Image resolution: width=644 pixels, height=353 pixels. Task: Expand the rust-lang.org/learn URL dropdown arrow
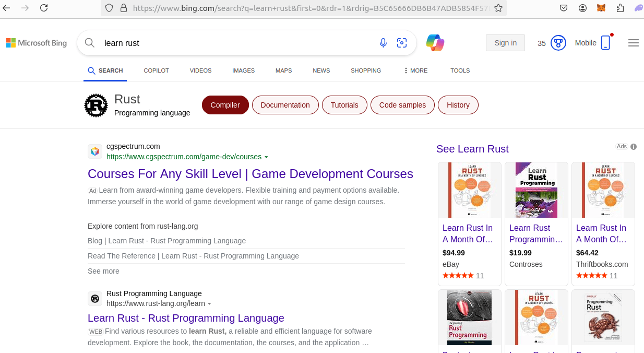coord(209,304)
